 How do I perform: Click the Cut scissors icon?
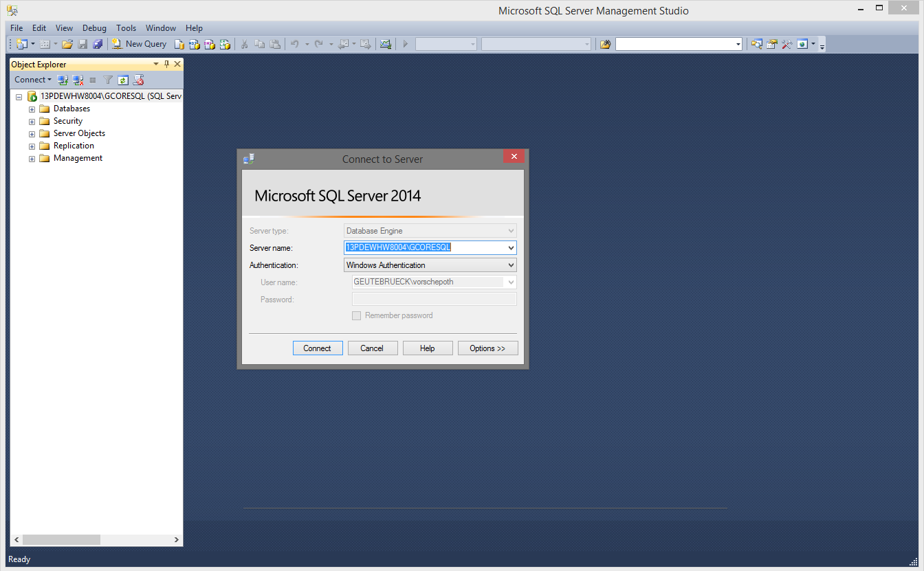[x=244, y=44]
